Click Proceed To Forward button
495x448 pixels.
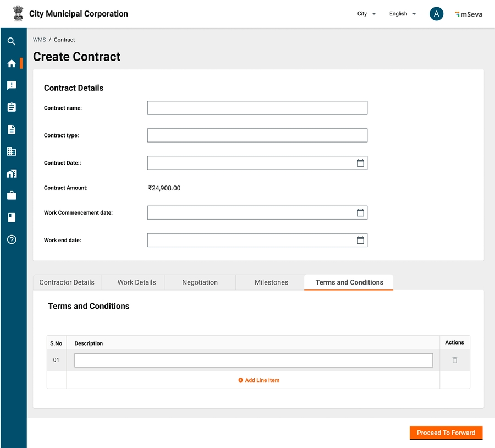(x=446, y=433)
